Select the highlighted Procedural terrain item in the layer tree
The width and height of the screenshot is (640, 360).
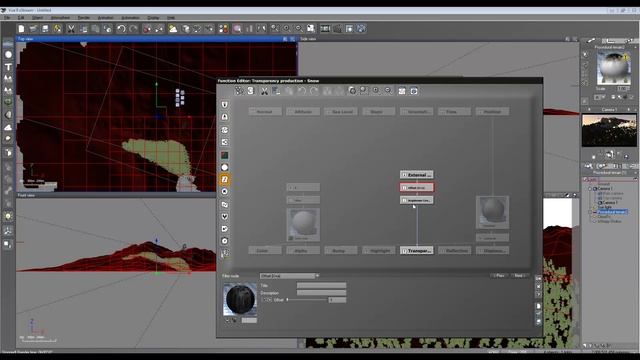(x=612, y=212)
